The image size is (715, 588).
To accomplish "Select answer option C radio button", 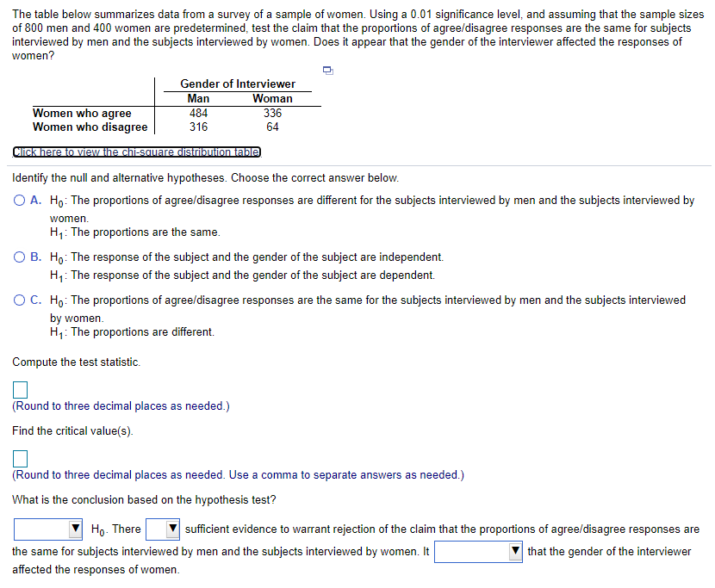I will tap(19, 300).
